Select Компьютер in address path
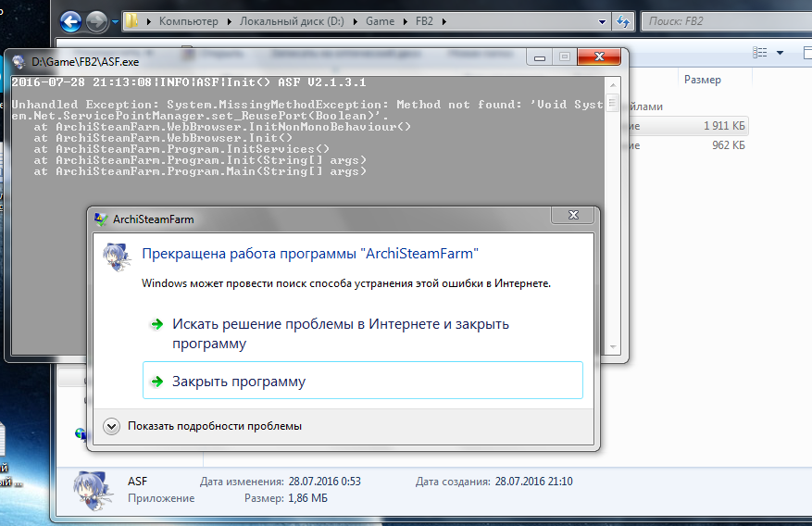The width and height of the screenshot is (812, 526). tap(189, 21)
